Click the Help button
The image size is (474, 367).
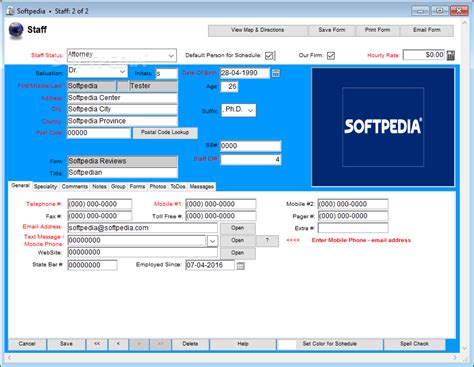(243, 344)
